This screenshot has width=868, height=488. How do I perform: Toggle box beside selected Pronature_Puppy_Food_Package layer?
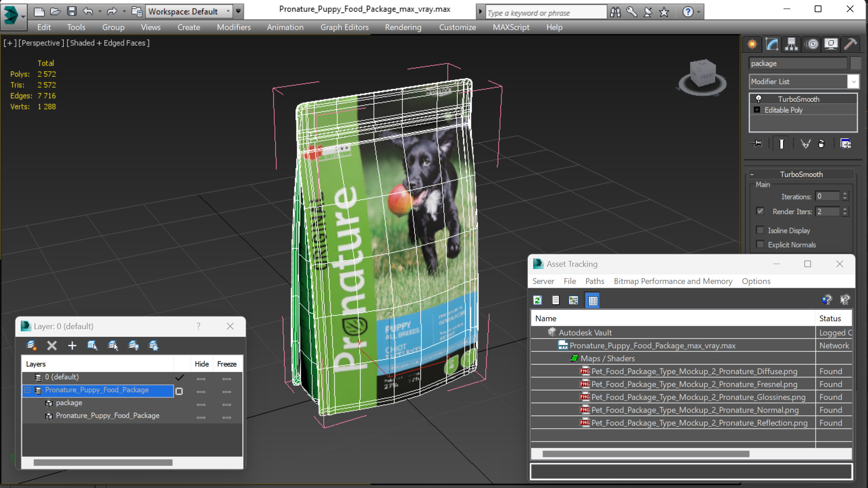click(179, 391)
